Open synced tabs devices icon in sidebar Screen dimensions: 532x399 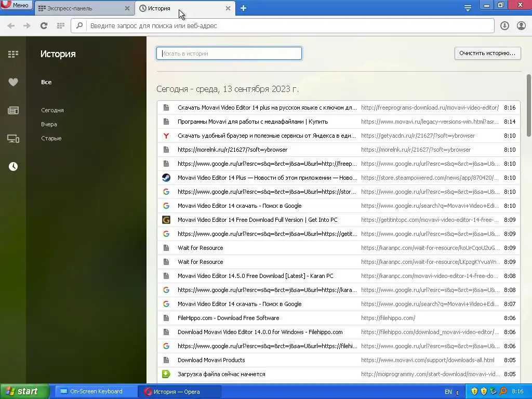13,138
